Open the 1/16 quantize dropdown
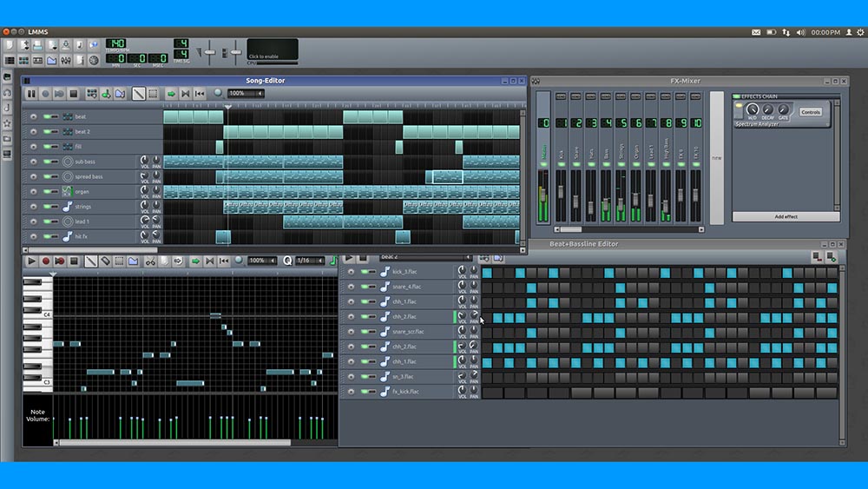Screen dimensions: 868x489 point(307,261)
